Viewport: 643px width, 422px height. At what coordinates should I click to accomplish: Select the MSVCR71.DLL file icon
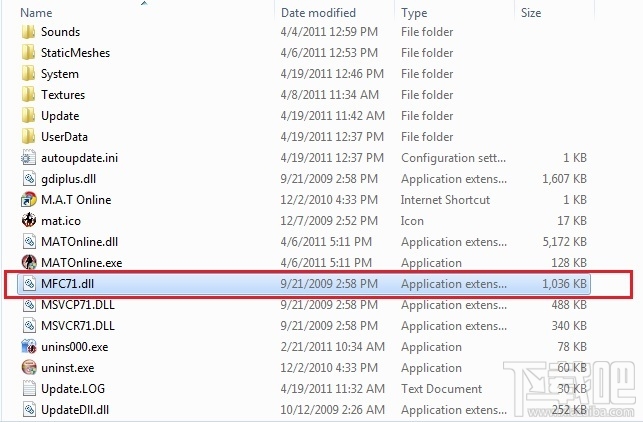(29, 326)
